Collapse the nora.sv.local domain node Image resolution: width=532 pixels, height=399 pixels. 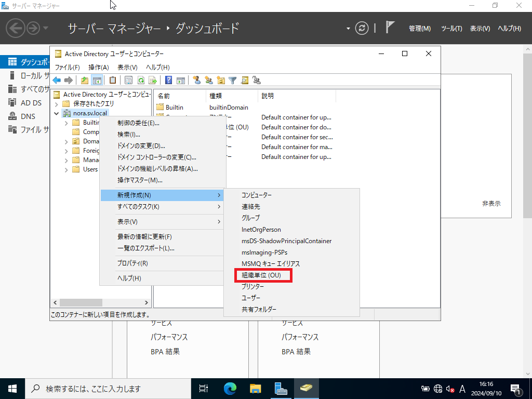point(56,113)
